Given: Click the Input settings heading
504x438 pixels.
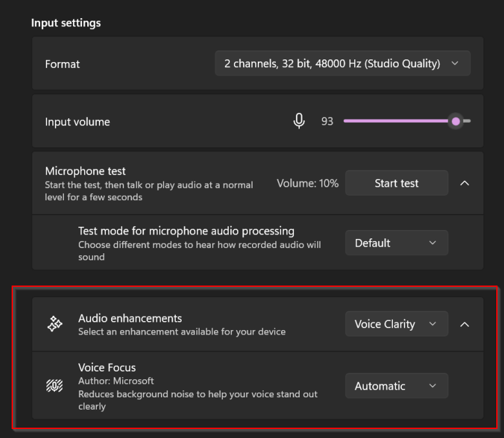Looking at the screenshot, I should [x=66, y=23].
